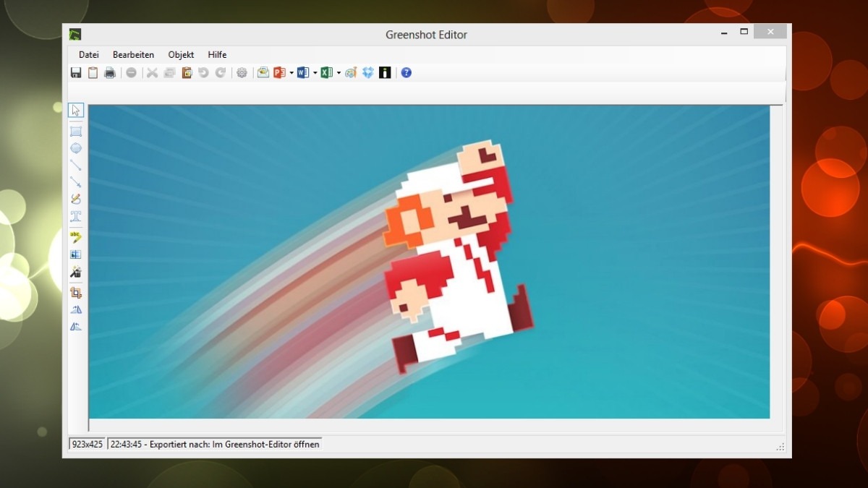
Task: Minimize the Greenshot Editor window
Action: tap(724, 32)
